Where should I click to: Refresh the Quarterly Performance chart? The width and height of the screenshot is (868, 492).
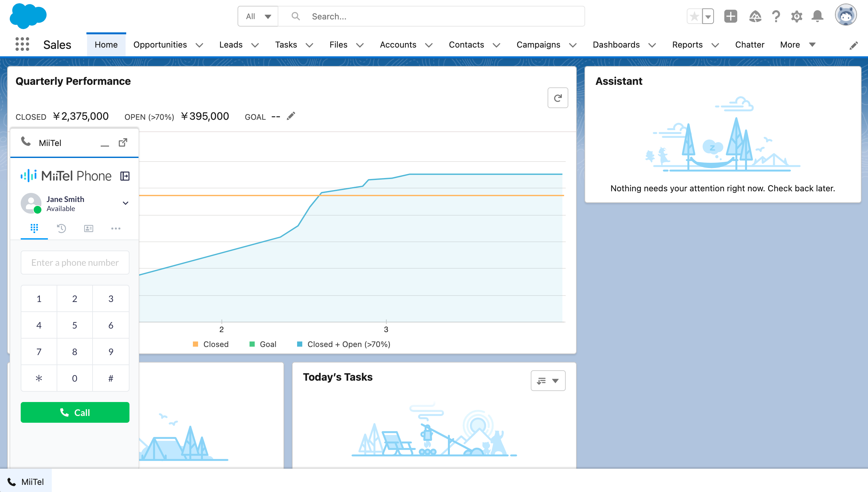tap(558, 98)
